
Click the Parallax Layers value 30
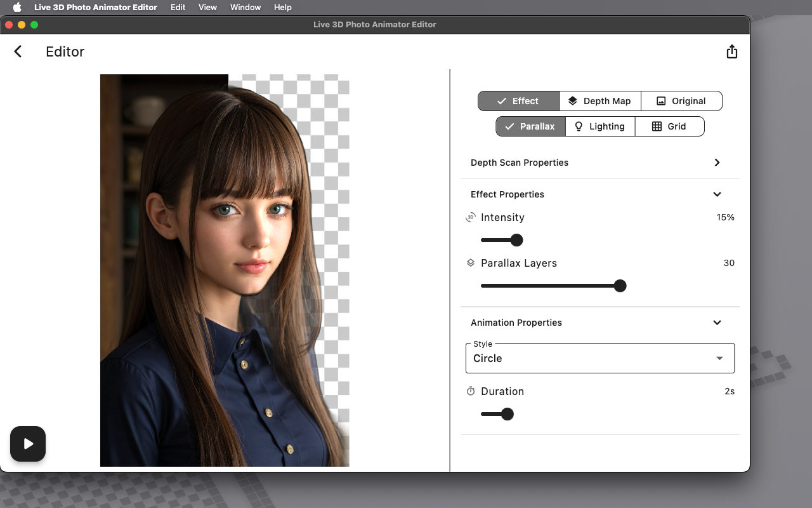pyautogui.click(x=729, y=263)
